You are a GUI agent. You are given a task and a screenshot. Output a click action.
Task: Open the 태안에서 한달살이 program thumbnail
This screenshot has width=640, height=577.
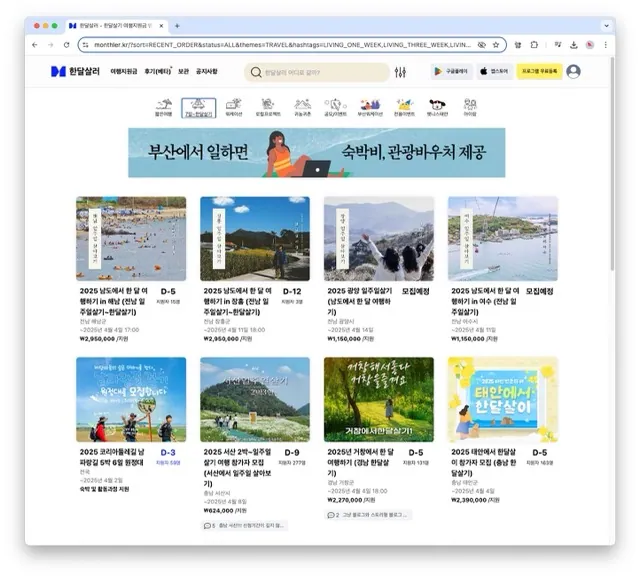tap(502, 399)
